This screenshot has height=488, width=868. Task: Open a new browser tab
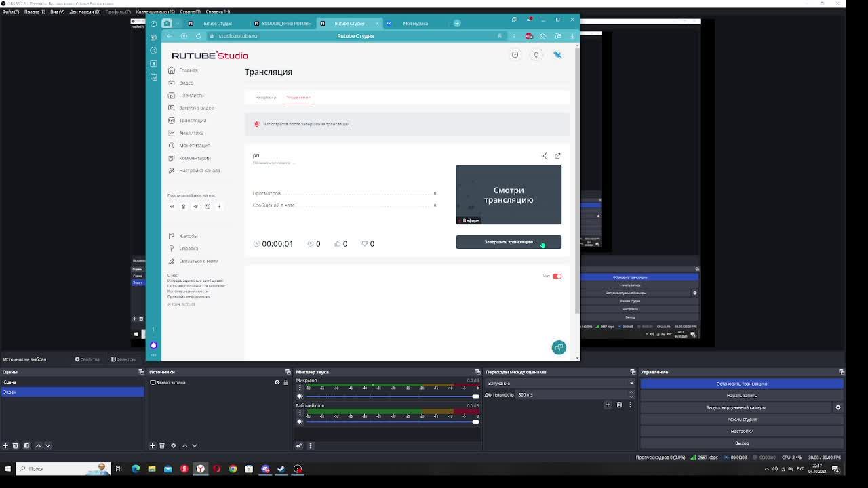457,23
